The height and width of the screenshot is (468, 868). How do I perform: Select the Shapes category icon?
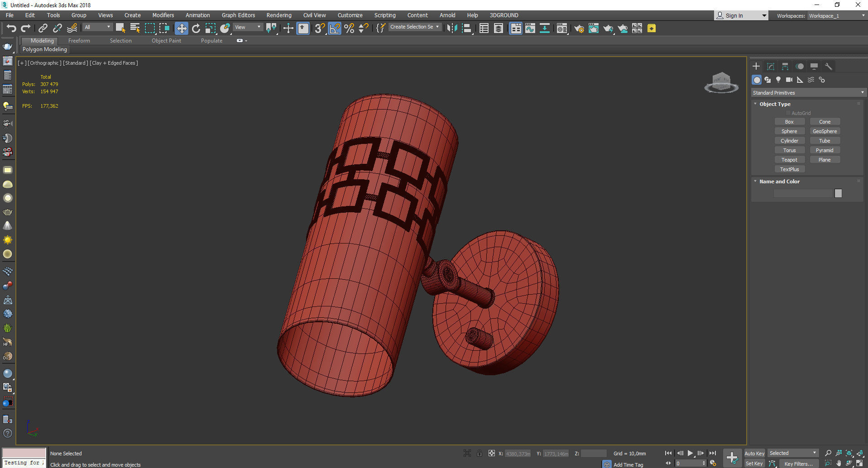[767, 80]
